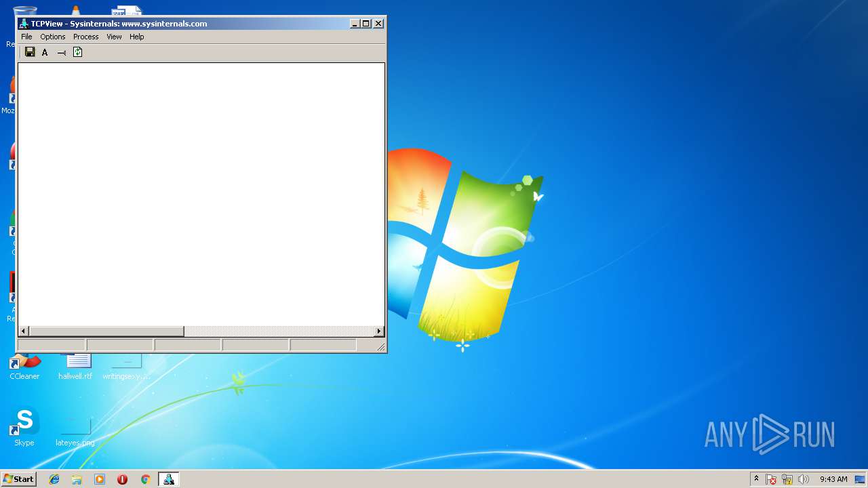
Task: Click the show unconnected endpoints toolbar icon
Action: (62, 52)
